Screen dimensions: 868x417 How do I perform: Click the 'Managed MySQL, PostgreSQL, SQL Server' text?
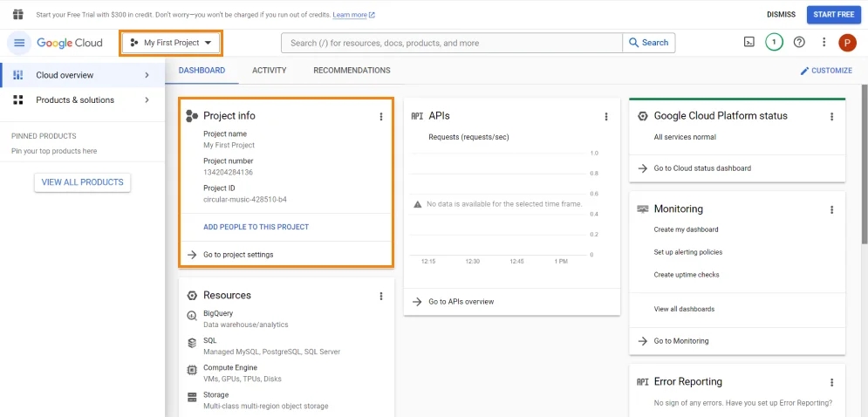pos(272,352)
